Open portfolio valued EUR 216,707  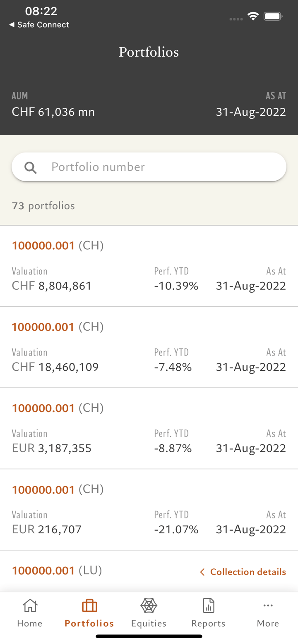[x=149, y=509]
